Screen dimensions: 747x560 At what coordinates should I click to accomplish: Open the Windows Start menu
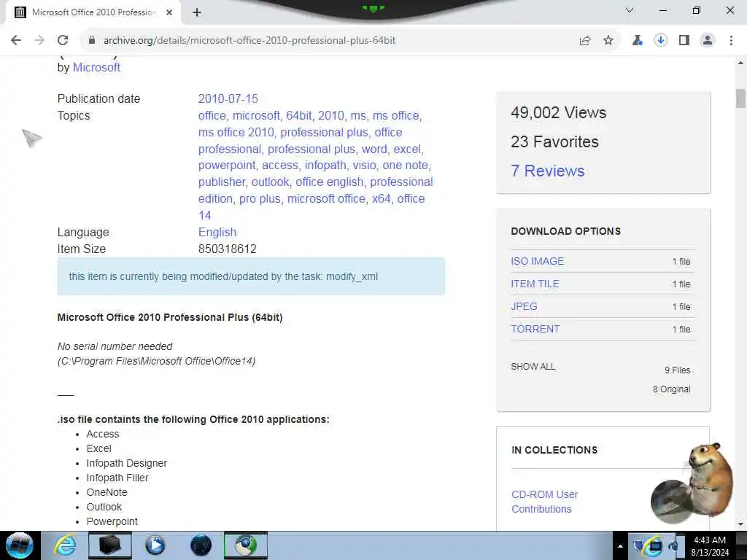[20, 545]
